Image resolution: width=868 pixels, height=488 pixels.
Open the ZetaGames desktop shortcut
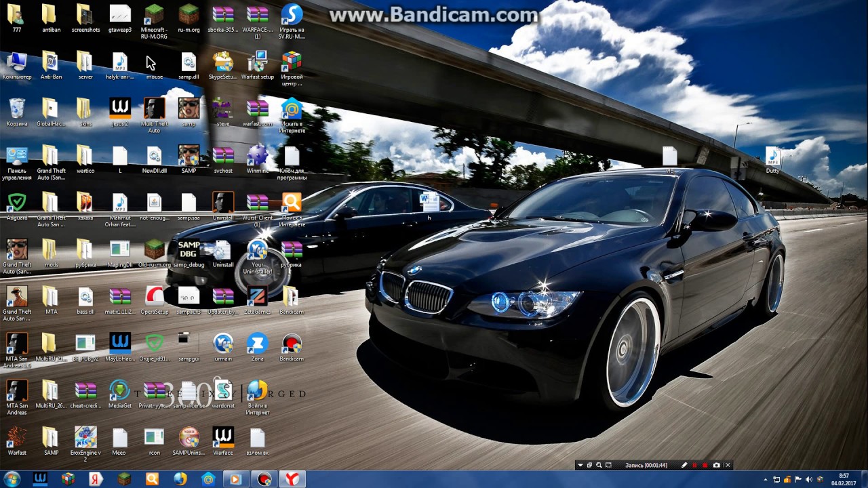258,301
